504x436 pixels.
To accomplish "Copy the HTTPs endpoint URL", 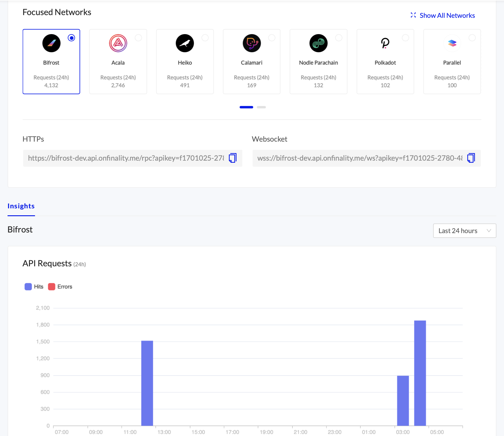I will point(232,158).
